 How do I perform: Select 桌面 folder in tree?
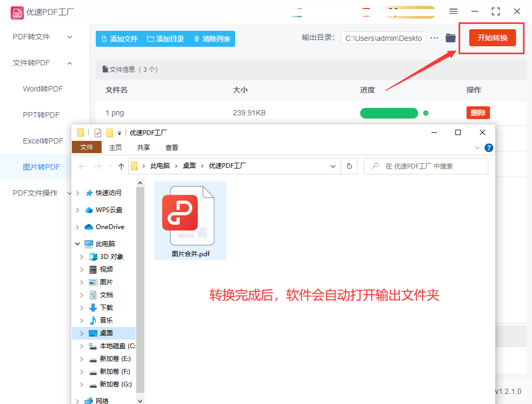[x=104, y=333]
